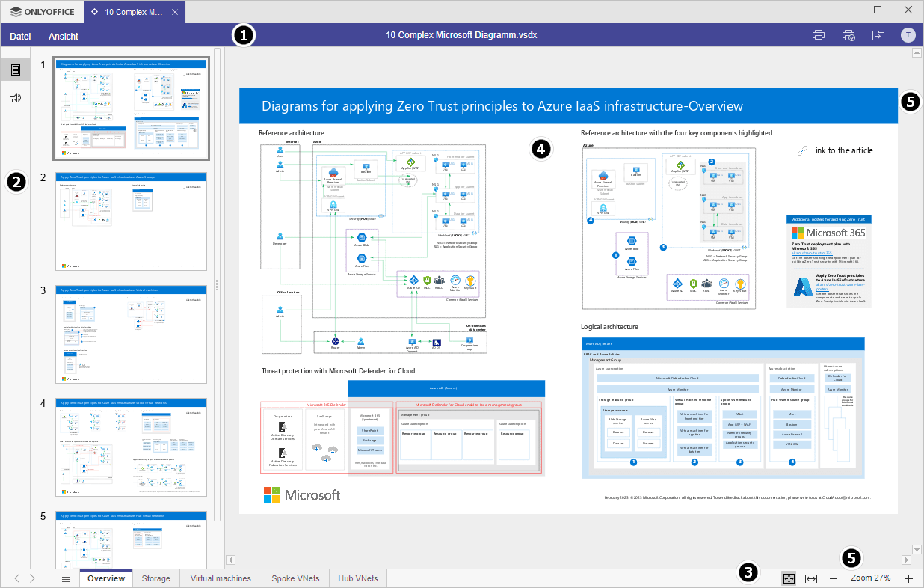Open the Link to the article hyperlink
Screen dimensions: 924x588
(x=842, y=150)
